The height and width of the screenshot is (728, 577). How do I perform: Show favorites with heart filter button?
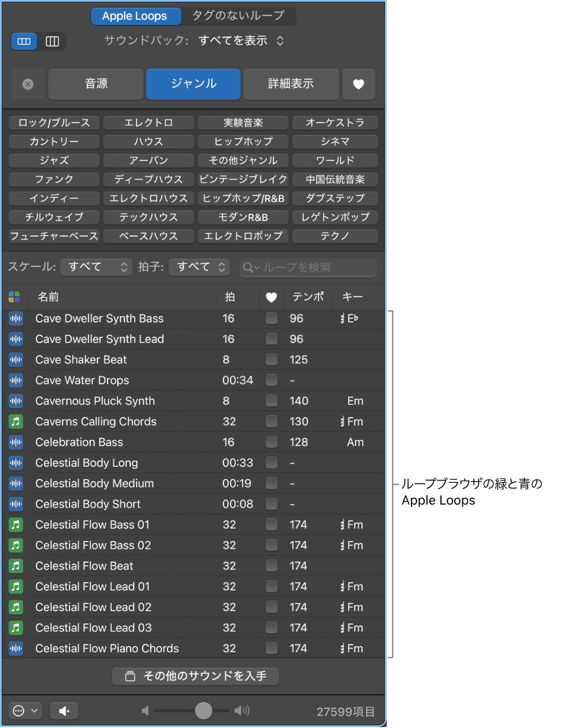pos(359,84)
